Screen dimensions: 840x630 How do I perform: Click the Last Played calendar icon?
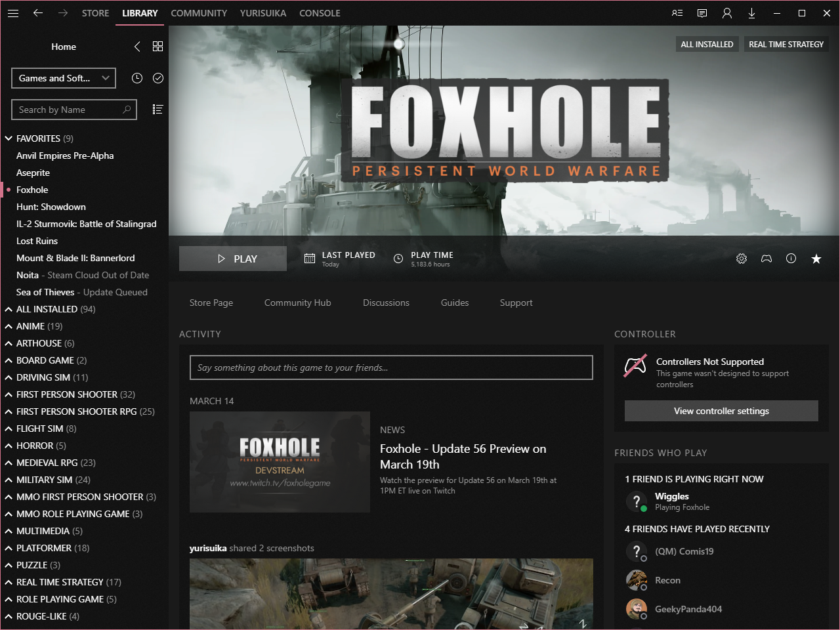point(310,259)
